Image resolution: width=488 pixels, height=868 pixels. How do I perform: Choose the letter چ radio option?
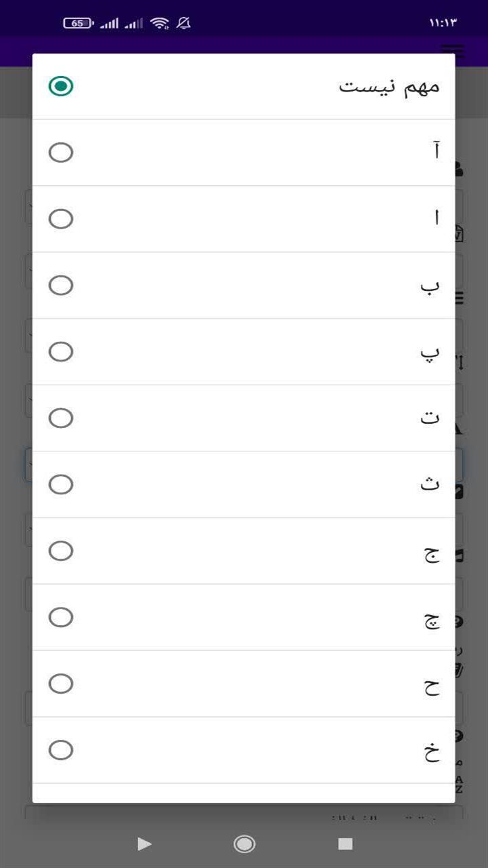coord(61,617)
